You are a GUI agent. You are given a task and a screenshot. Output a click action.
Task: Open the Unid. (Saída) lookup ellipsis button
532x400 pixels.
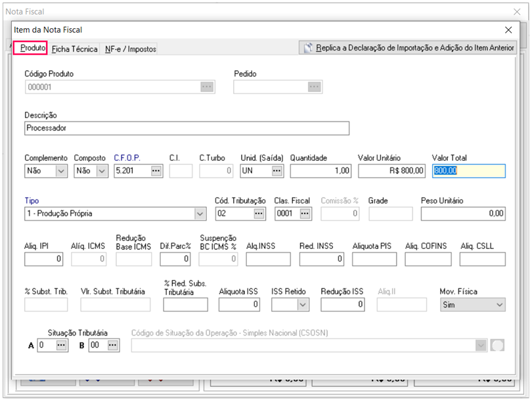[277, 171]
